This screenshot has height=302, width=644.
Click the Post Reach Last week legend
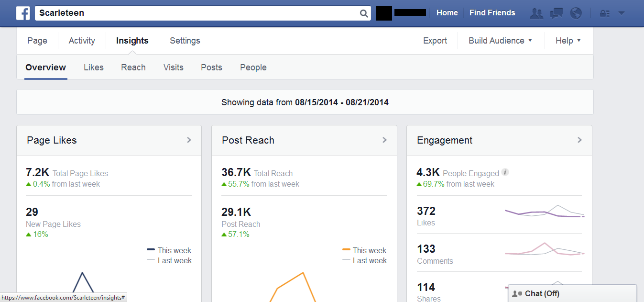coord(364,260)
